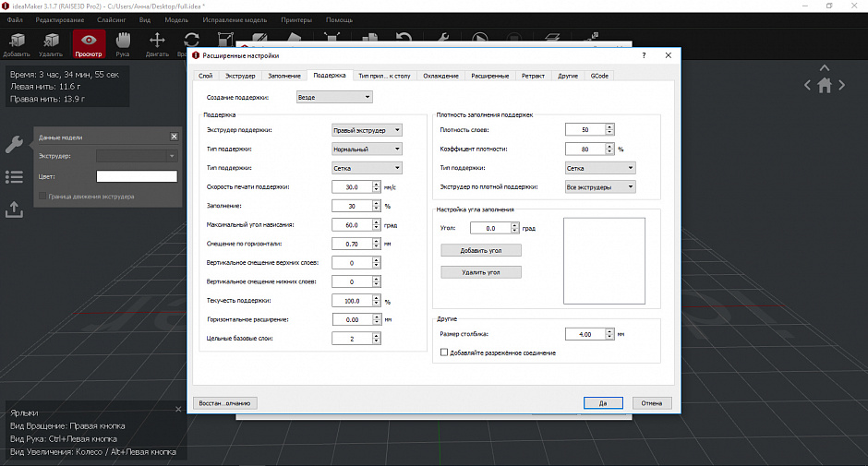
Task: Click the Цельные базовые слои input field
Action: click(352, 339)
